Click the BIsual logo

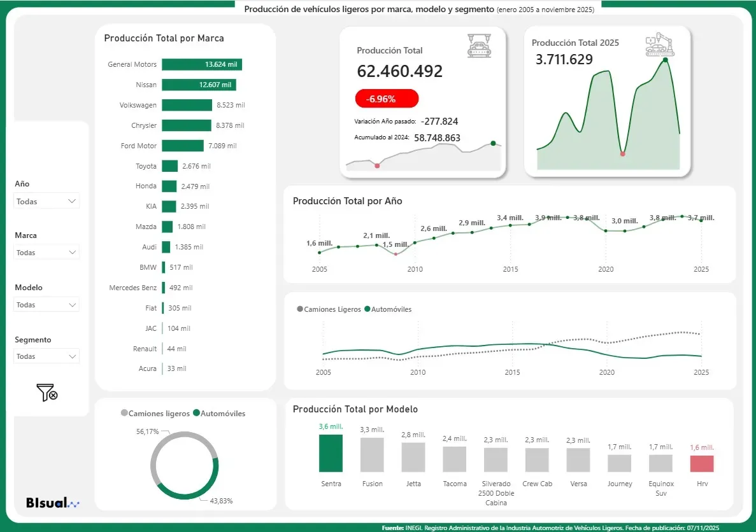click(53, 503)
